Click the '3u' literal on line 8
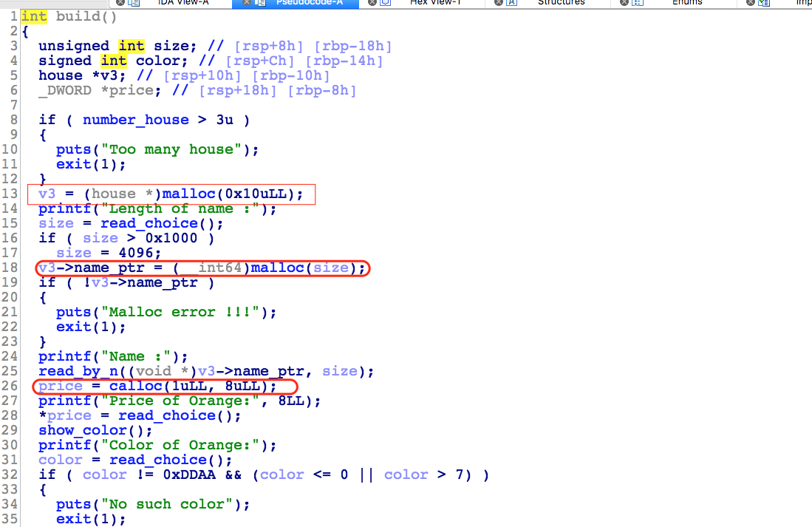The width and height of the screenshot is (812, 527). tap(224, 120)
